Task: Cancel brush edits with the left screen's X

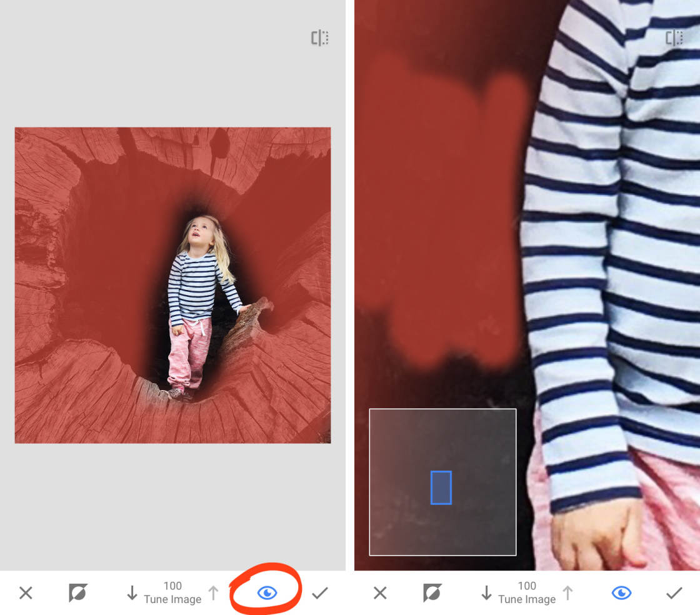Action: pos(26,592)
